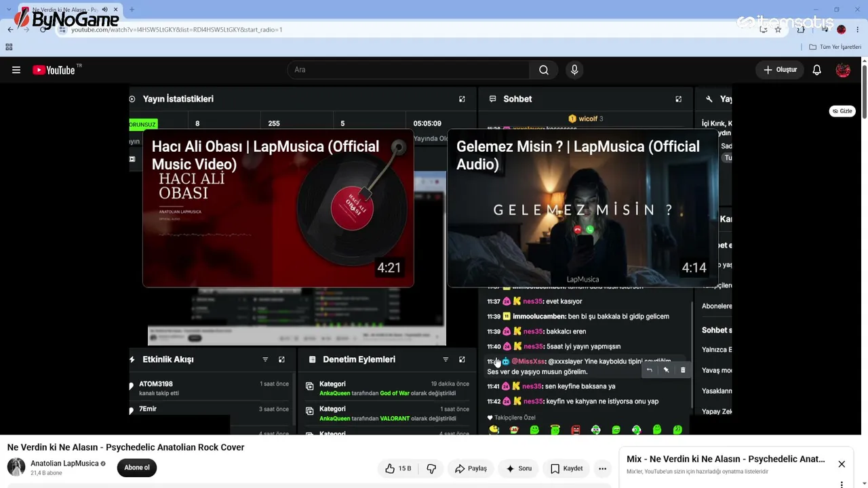Click the Mix playlist title text
Viewport: 868px width, 488px height.
click(726, 459)
